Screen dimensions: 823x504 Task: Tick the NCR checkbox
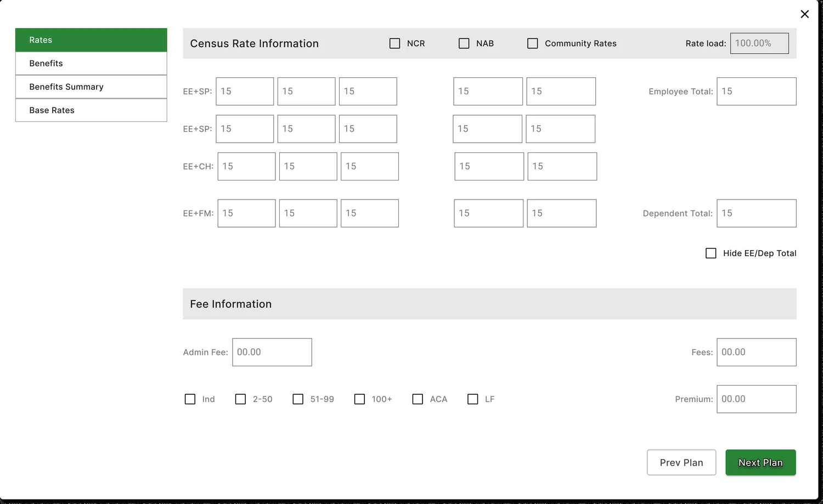pyautogui.click(x=394, y=43)
